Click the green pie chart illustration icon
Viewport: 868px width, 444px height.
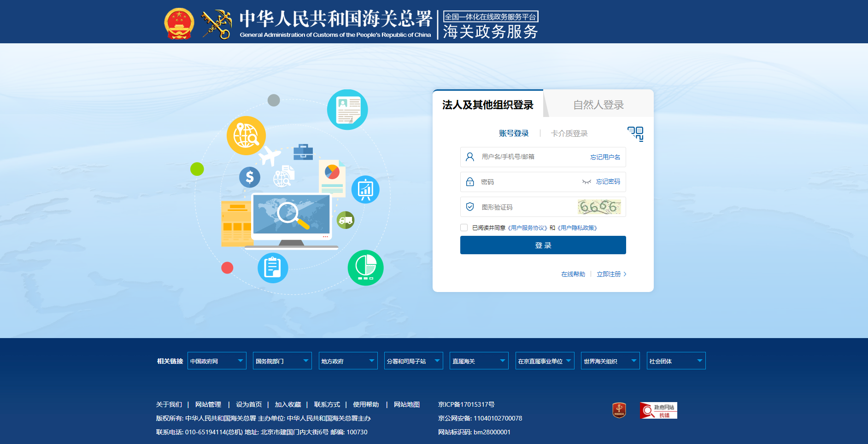pyautogui.click(x=365, y=268)
